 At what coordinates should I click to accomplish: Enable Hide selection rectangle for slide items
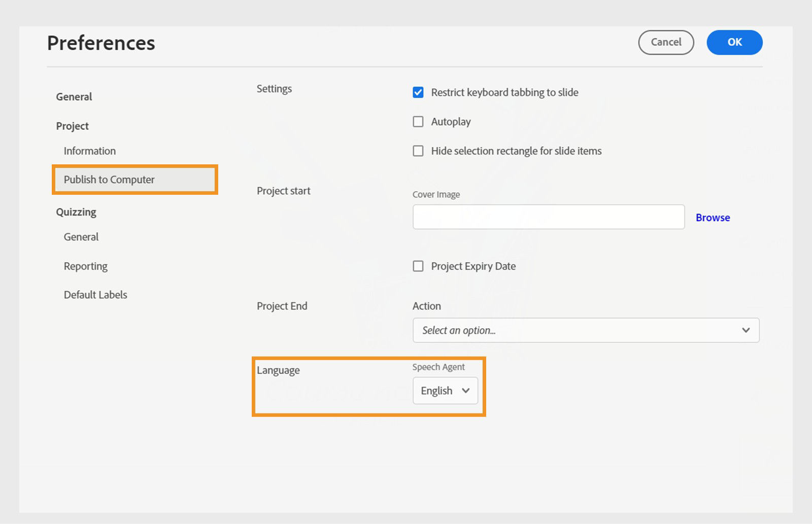[x=418, y=151]
